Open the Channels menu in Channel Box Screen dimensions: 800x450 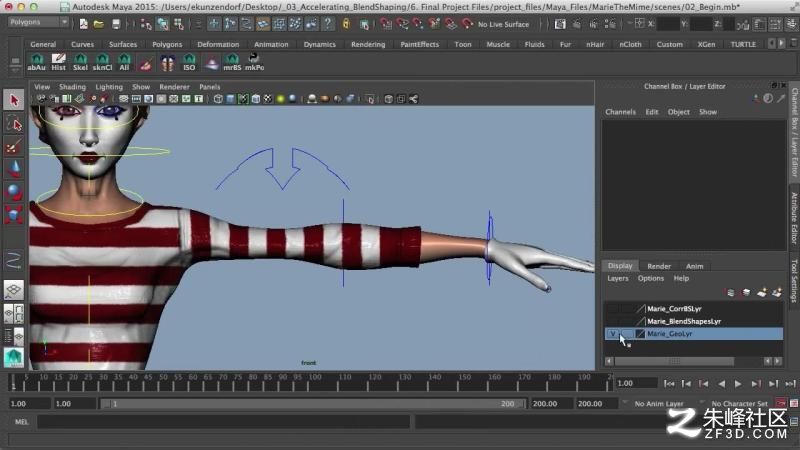coord(620,112)
